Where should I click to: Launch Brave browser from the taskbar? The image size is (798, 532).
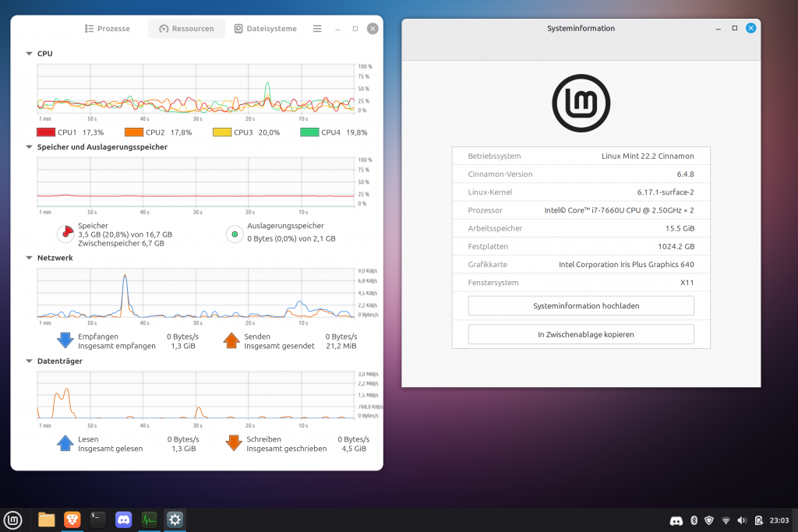tap(72, 520)
